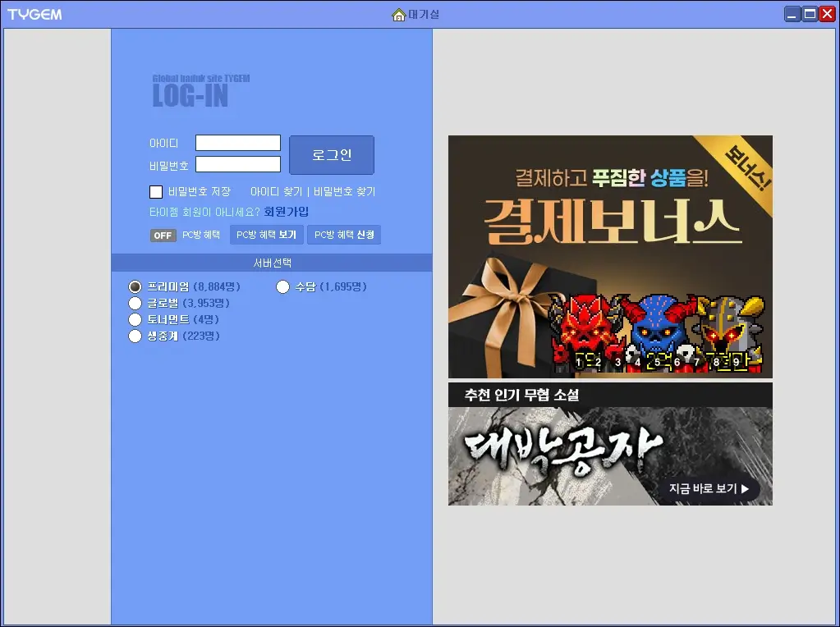
Task: Select the 생중계 server radio button
Action: (x=135, y=336)
